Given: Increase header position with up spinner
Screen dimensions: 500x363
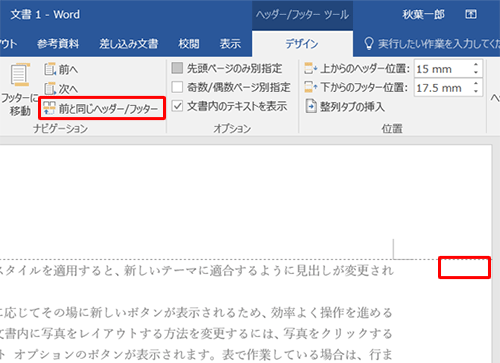Looking at the screenshot, I should click(x=476, y=65).
